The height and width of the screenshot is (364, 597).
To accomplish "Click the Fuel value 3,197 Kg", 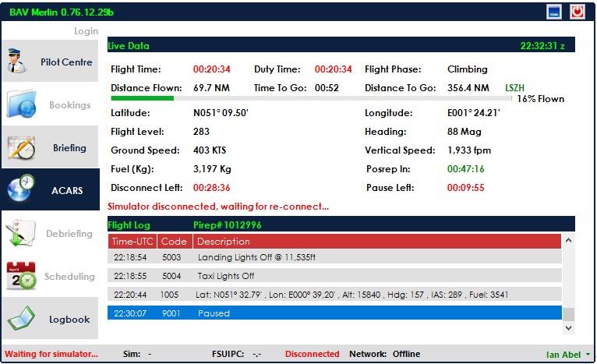I will click(212, 169).
